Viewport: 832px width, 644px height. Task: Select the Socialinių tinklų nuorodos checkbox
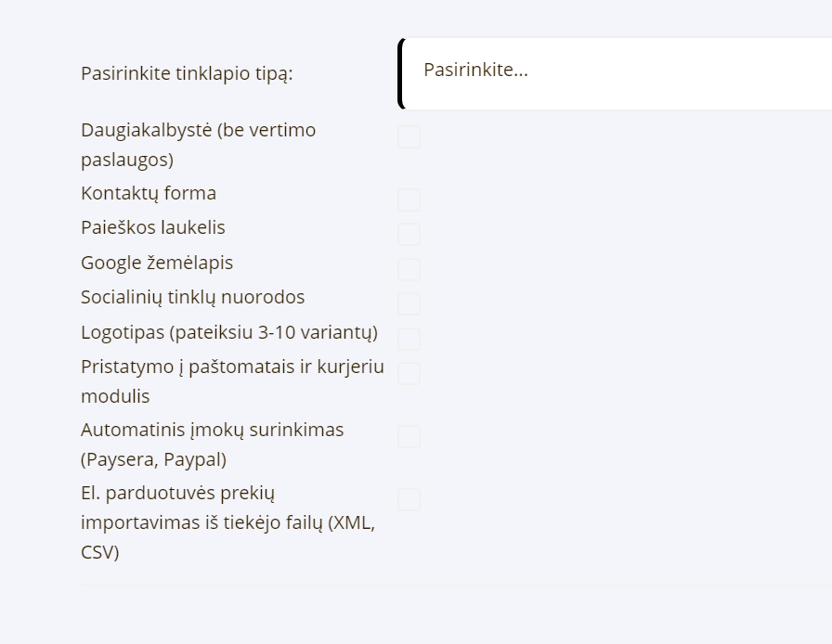409,303
